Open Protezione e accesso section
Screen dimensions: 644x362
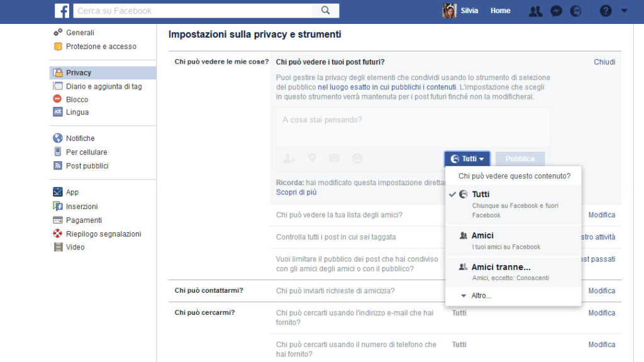pyautogui.click(x=103, y=47)
